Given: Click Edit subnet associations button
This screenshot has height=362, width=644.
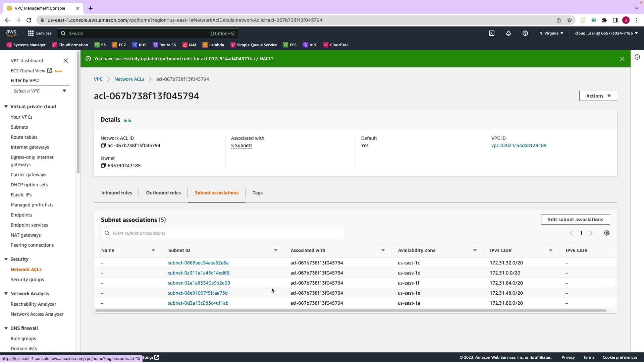Looking at the screenshot, I should click(x=575, y=220).
